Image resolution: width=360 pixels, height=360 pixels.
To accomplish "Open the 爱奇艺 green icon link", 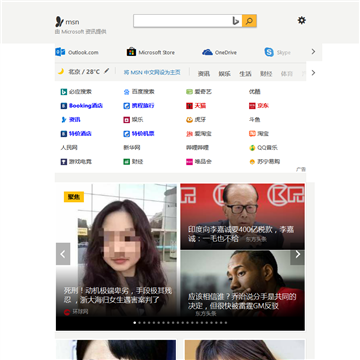I will point(189,92).
